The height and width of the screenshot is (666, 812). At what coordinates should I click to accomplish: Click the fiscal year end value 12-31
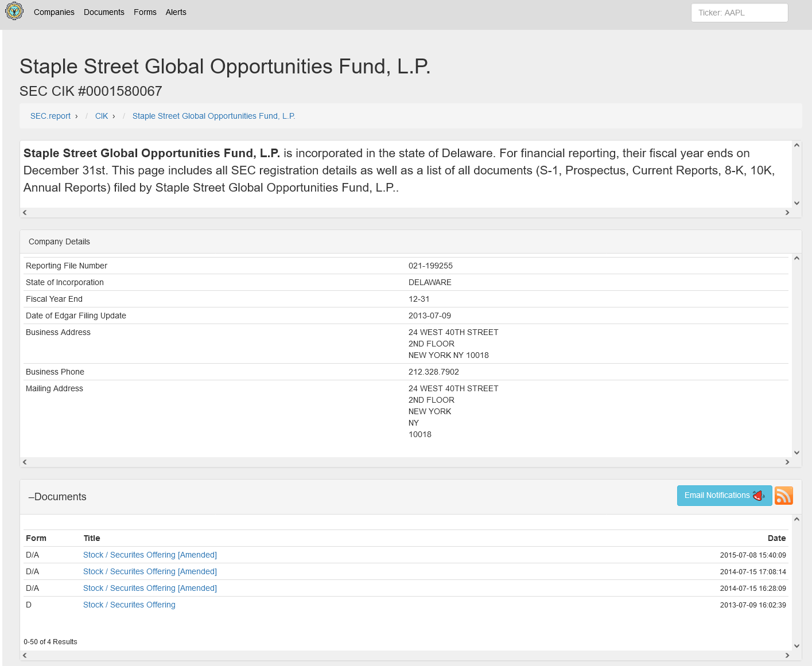pos(419,299)
